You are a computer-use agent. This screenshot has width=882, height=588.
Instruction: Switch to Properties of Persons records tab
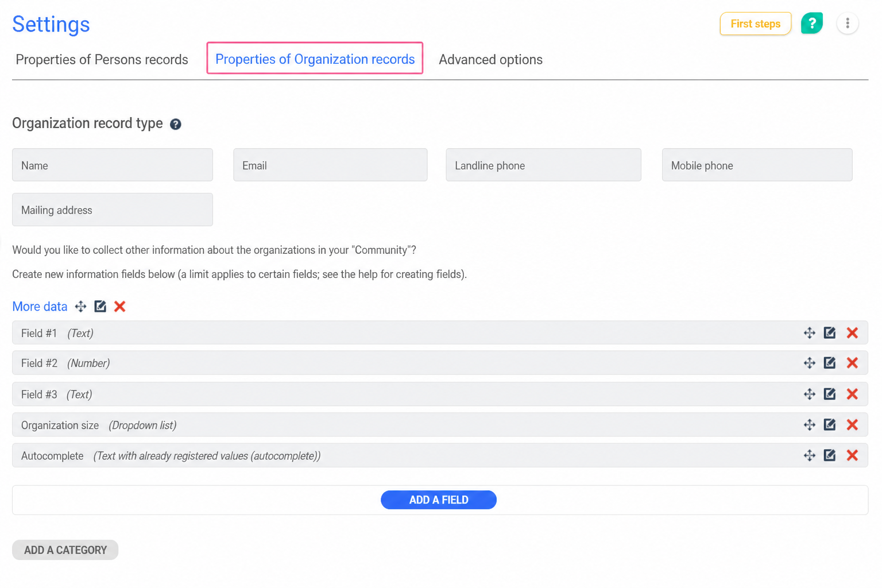click(102, 60)
